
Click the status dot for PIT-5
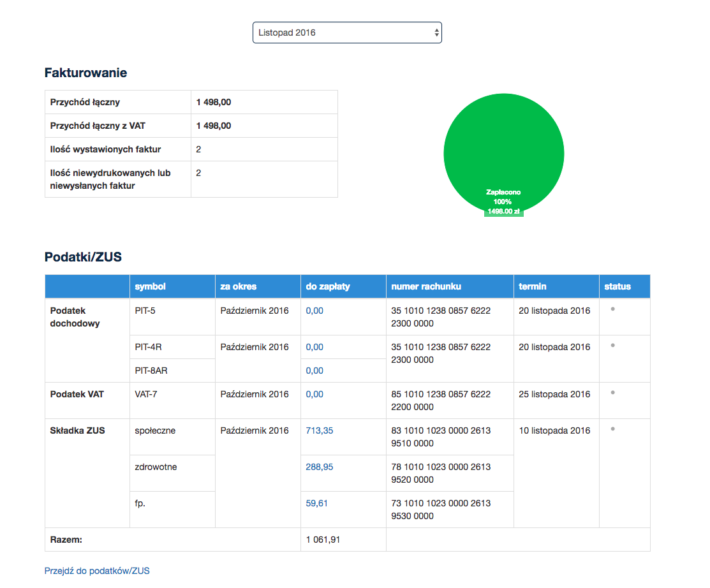[612, 309]
